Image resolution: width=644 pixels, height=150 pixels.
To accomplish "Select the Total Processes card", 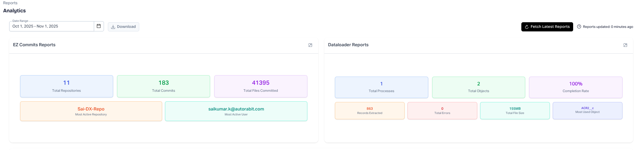I will click(381, 87).
